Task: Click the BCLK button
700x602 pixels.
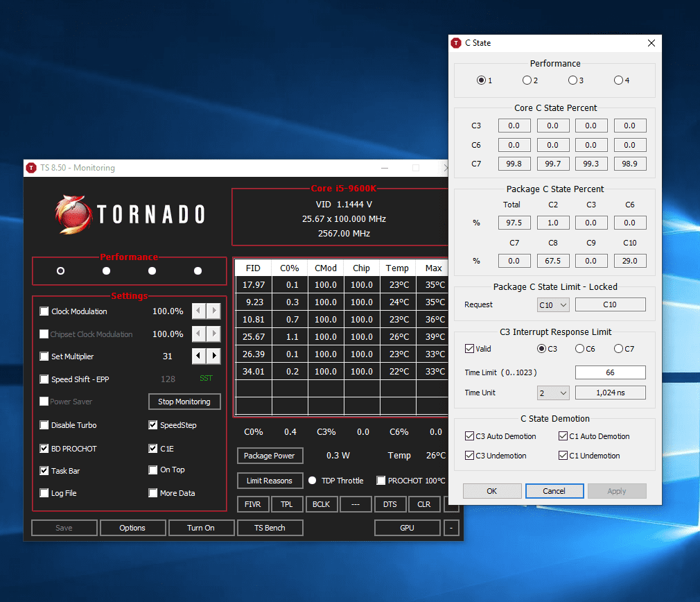Action: (x=322, y=504)
